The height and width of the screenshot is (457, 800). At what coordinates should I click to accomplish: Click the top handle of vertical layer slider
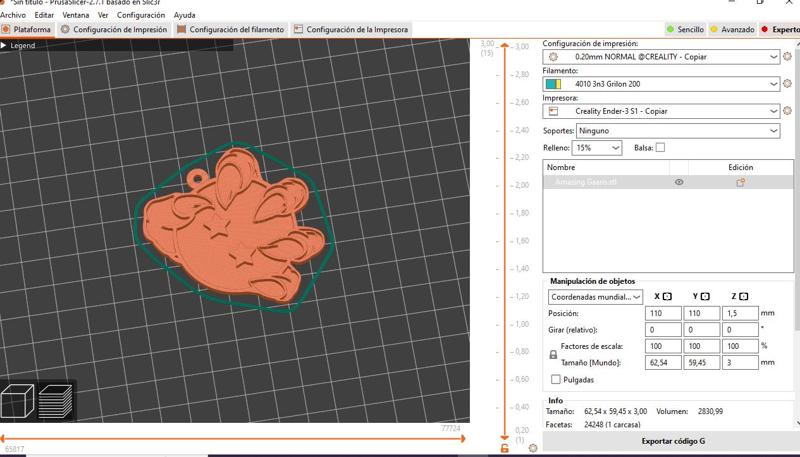point(505,46)
